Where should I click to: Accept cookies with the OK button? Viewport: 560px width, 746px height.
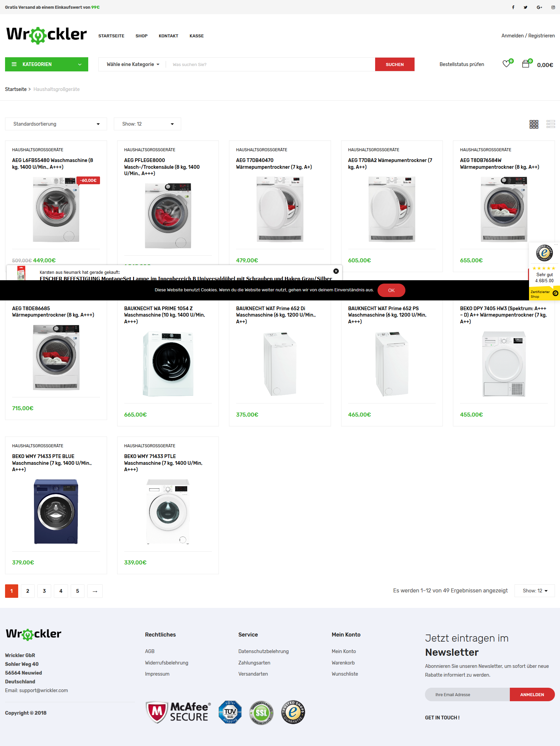391,290
